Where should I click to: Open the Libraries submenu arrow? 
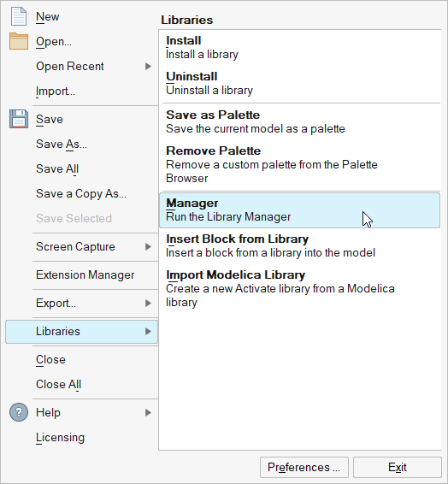[x=148, y=332]
